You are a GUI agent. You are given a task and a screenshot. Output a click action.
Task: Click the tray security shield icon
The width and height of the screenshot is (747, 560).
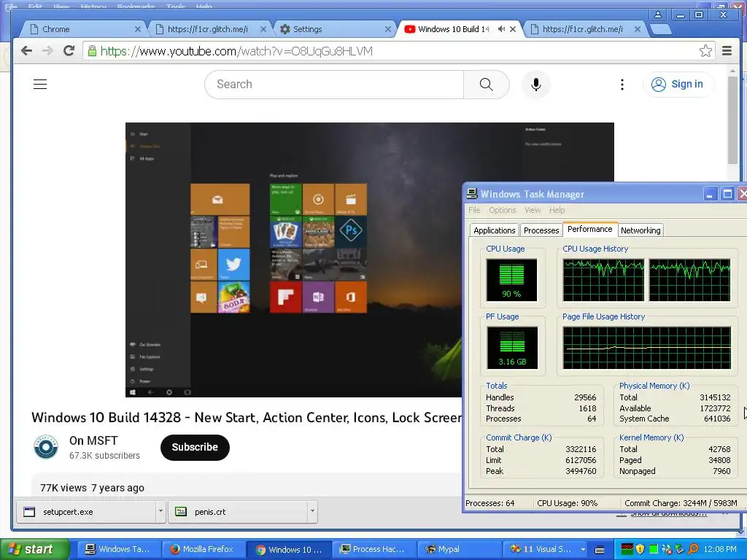click(640, 549)
